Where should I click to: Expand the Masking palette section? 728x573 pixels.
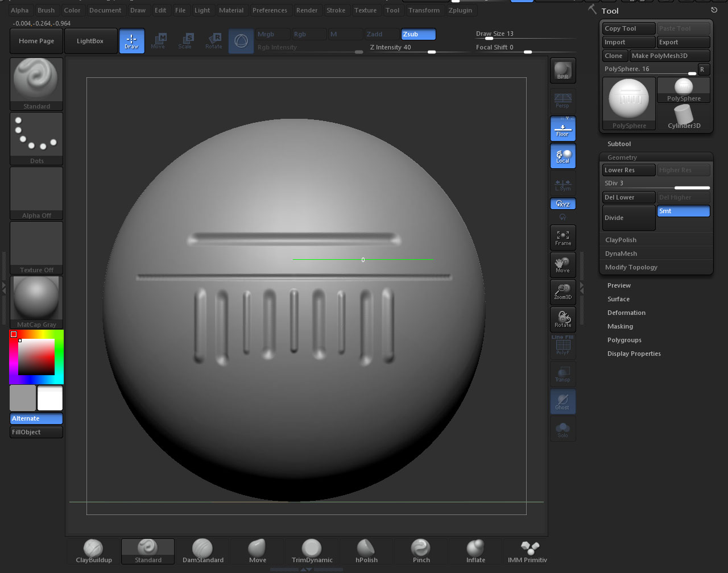coord(620,326)
